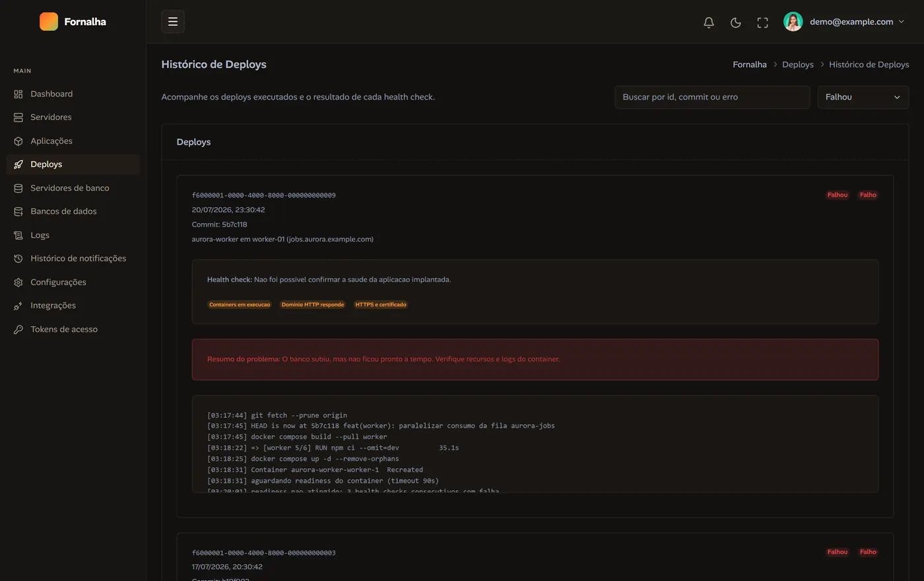Screen dimensions: 924x581
Task: Go to Servidores menu item
Action: point(73,118)
